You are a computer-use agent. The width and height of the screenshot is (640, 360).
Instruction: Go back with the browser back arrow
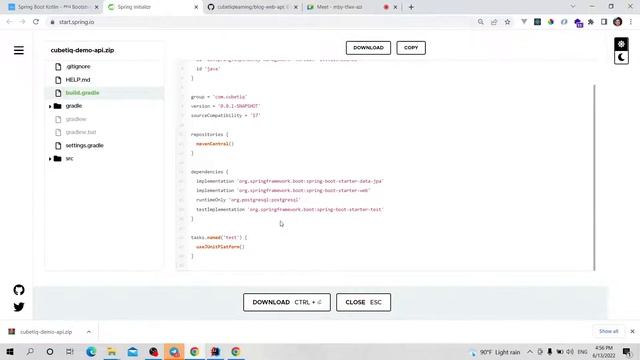click(9, 22)
